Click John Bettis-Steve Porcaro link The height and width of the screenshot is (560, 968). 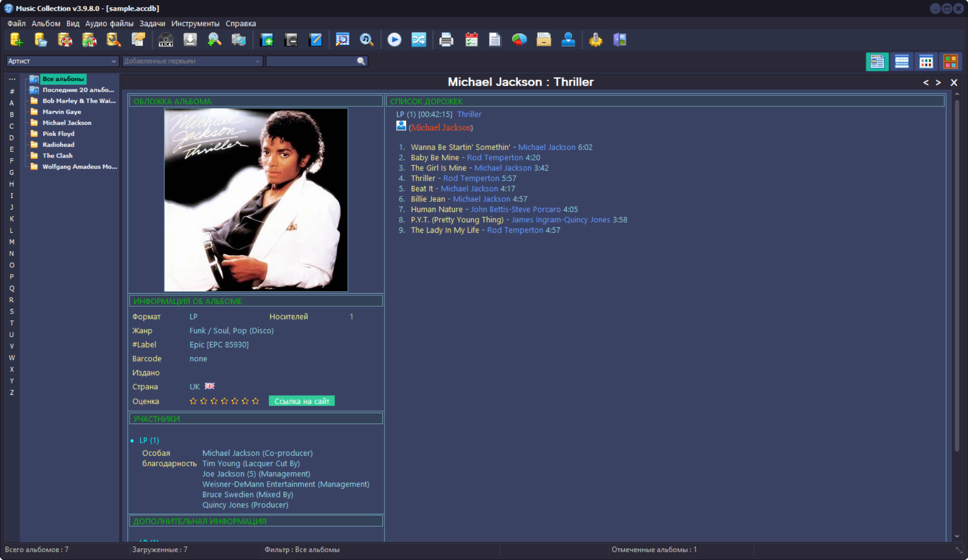point(516,210)
